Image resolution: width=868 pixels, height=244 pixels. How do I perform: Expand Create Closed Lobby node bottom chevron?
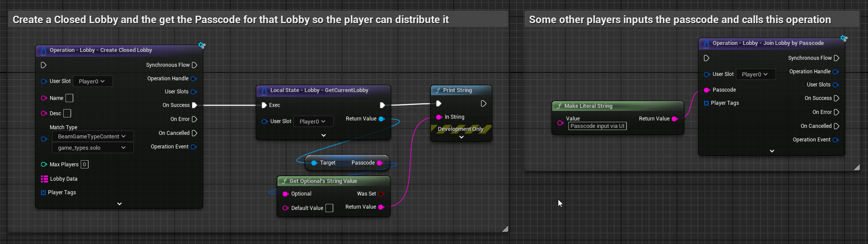(x=119, y=204)
